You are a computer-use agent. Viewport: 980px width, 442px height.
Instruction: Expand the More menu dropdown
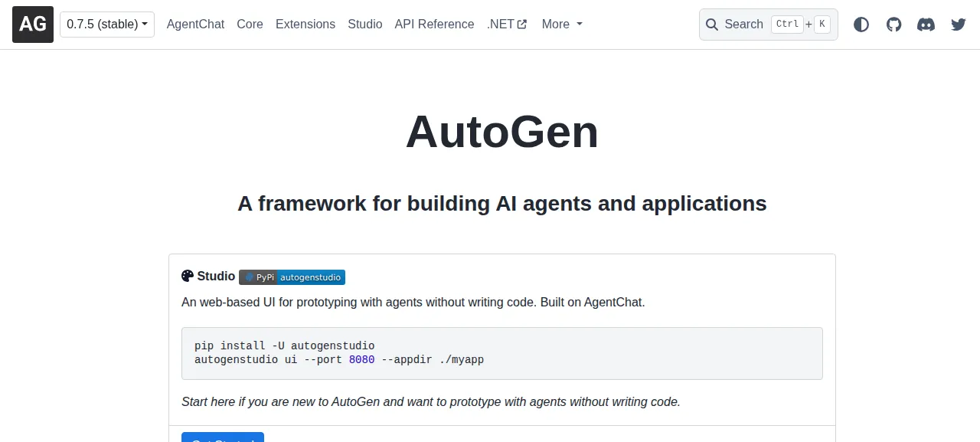coord(562,25)
